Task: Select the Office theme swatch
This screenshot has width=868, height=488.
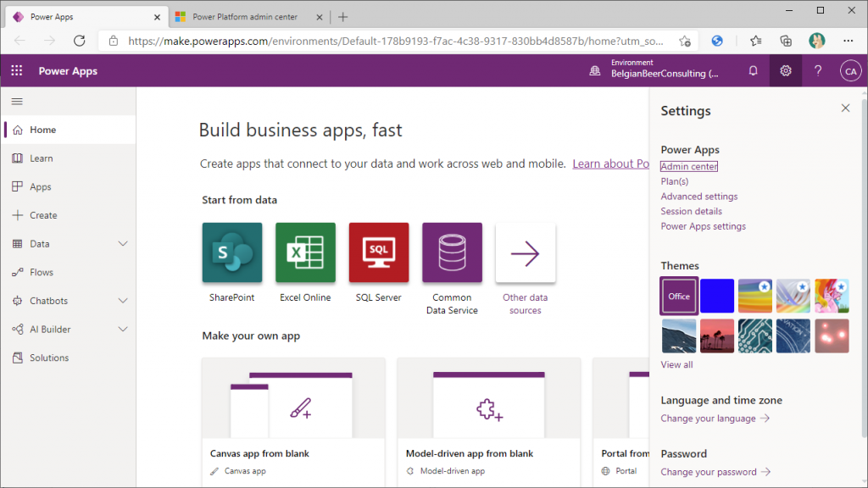Action: [679, 296]
